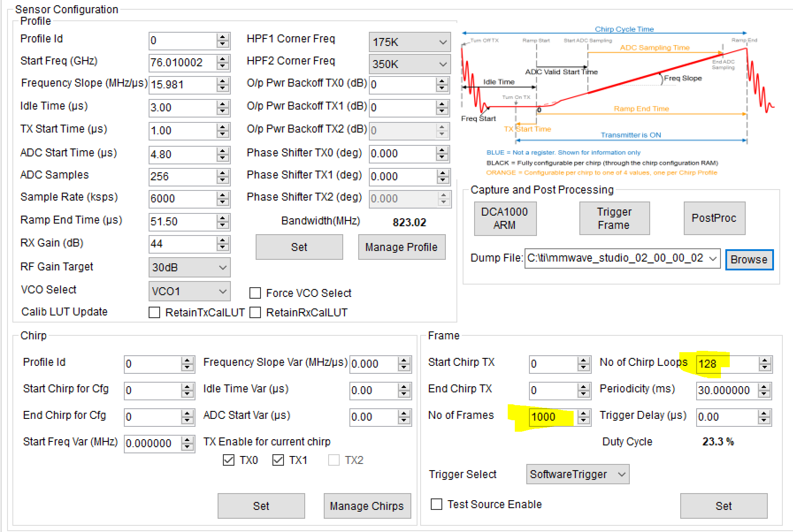
Task: Increase End Chirp for Cfg up arrow
Action: 188,413
